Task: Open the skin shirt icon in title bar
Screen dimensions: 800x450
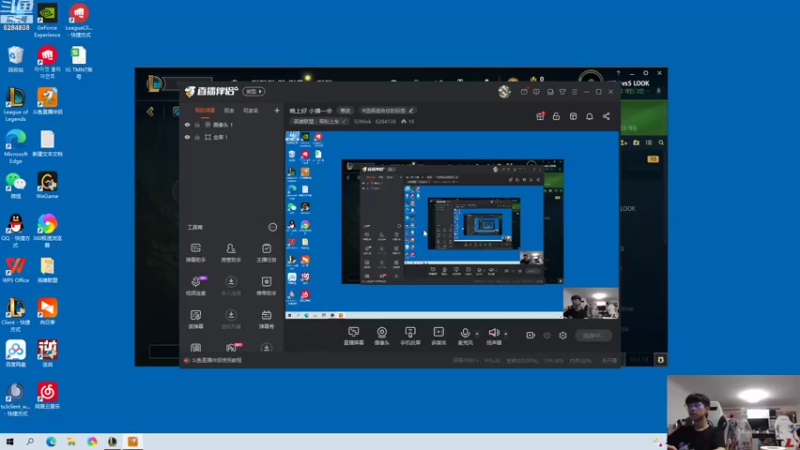Action: tap(562, 92)
